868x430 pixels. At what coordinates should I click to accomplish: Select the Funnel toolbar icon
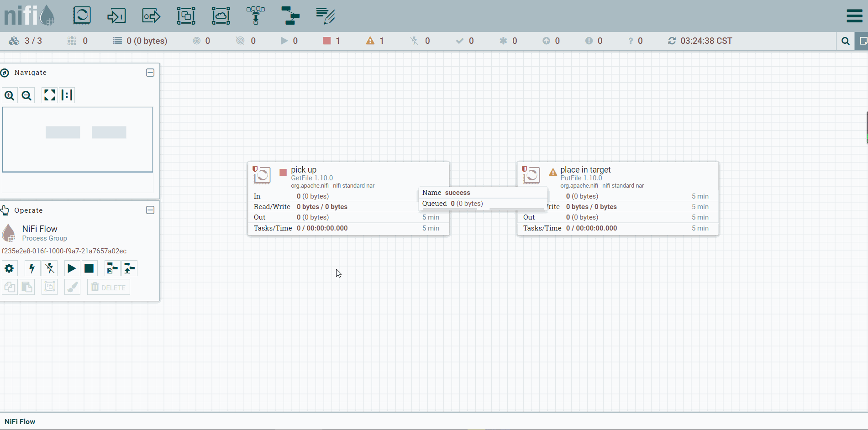click(255, 16)
